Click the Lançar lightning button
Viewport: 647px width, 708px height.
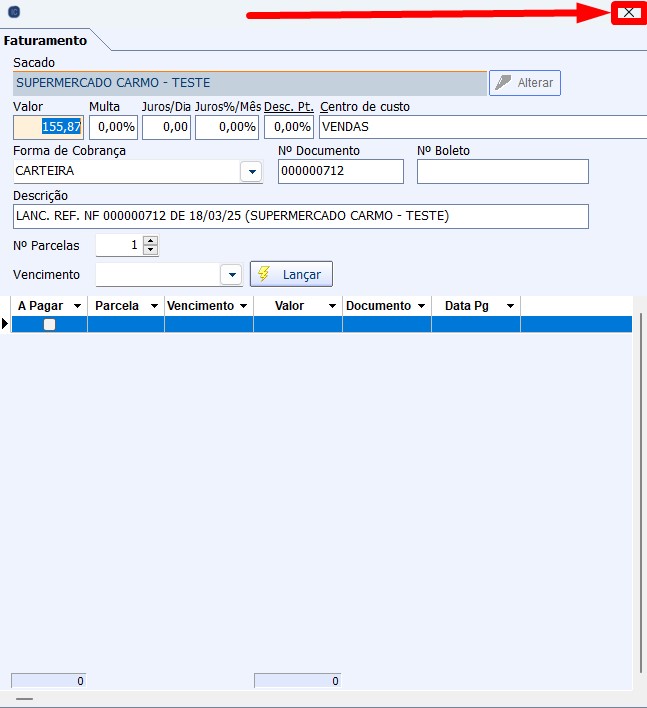(291, 274)
